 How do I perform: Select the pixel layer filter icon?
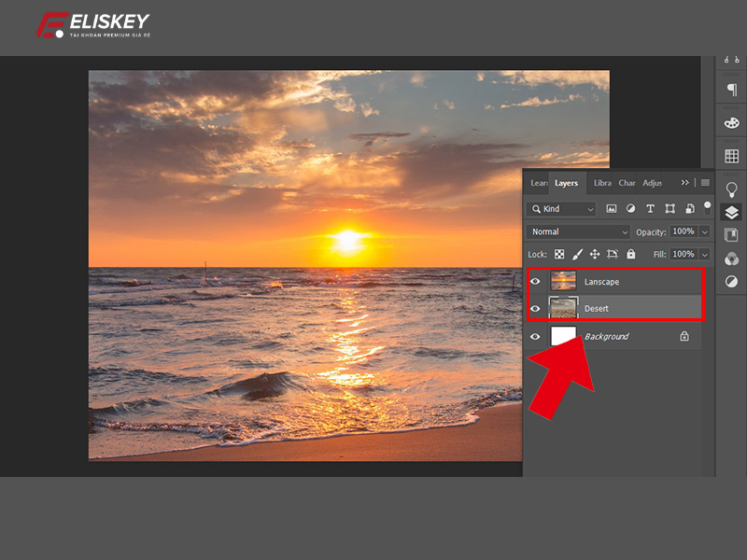click(x=613, y=208)
